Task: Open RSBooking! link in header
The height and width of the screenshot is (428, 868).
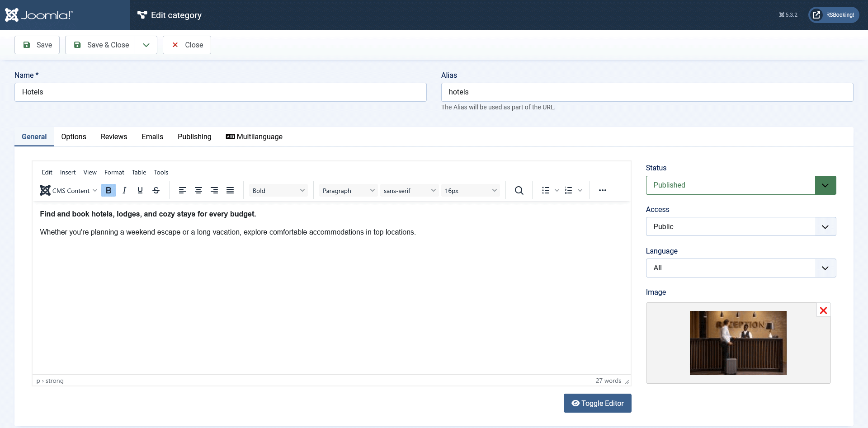Action: click(x=834, y=15)
